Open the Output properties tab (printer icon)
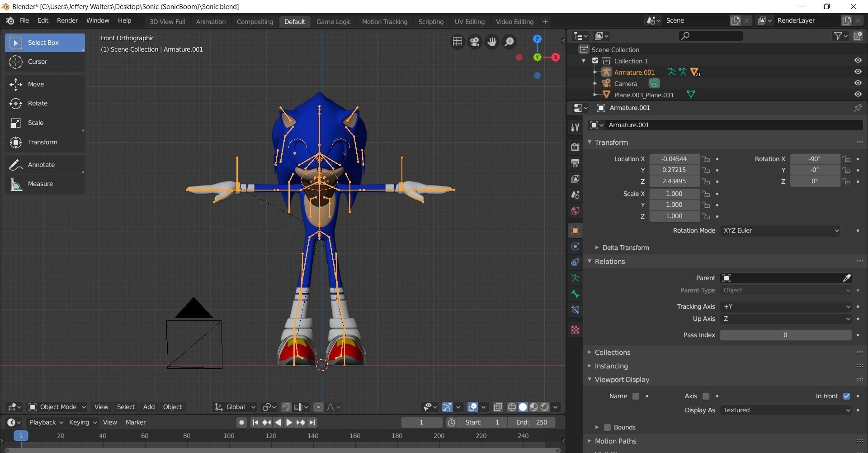 pyautogui.click(x=575, y=163)
